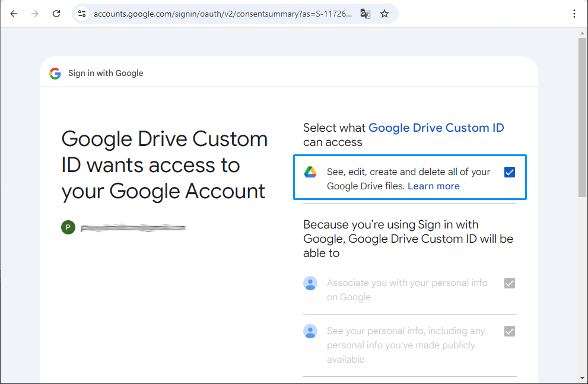
Task: Open the Google Drive Custom ID link
Action: click(x=436, y=128)
